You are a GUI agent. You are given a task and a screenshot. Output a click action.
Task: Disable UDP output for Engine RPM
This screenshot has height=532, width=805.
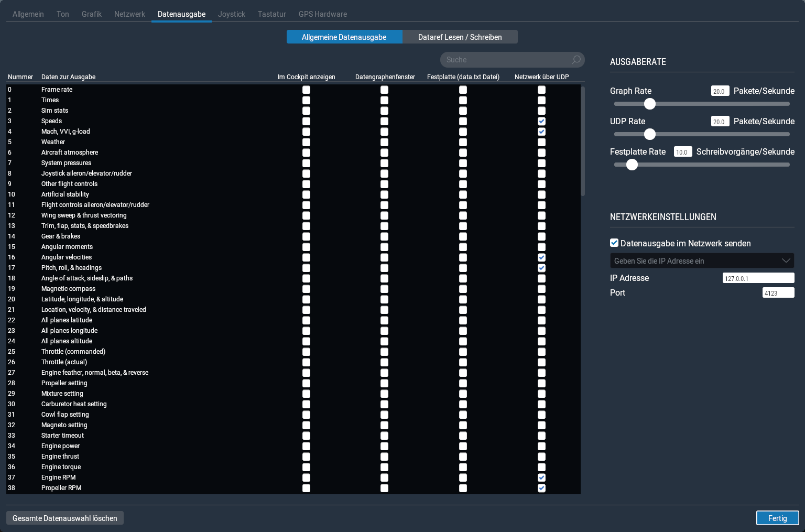pos(541,477)
